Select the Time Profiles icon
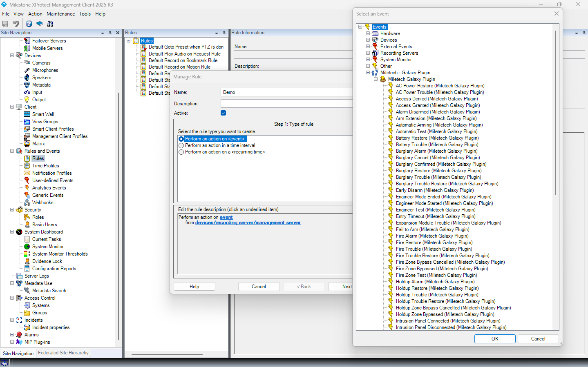Image resolution: width=588 pixels, height=367 pixels. pyautogui.click(x=27, y=166)
